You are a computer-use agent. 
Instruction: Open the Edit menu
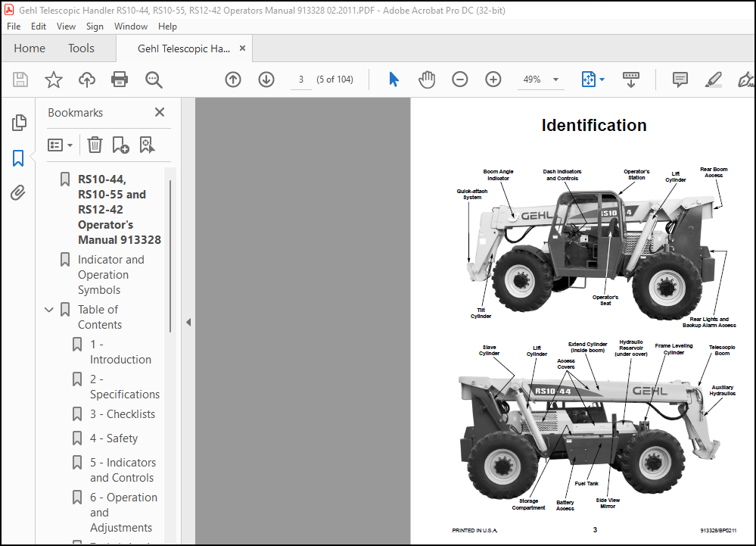[x=39, y=27]
